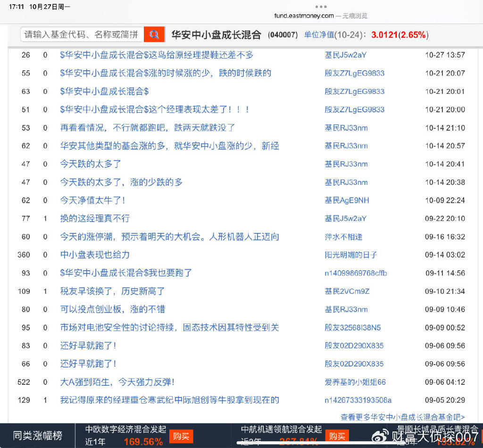
Task: View profile of user 基民AgE9NH
Action: coord(347,200)
